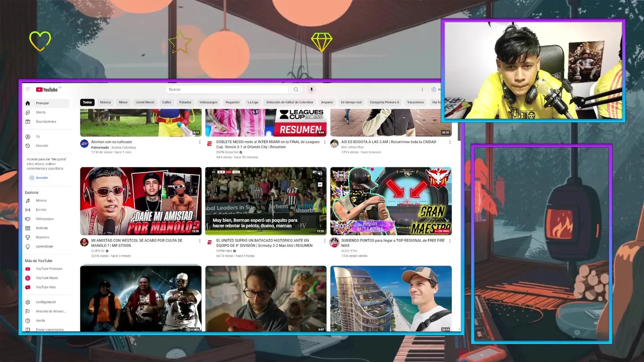Click the Acceder account icon in header
Image resolution: width=644 pixels, height=362 pixels.
pos(434,89)
